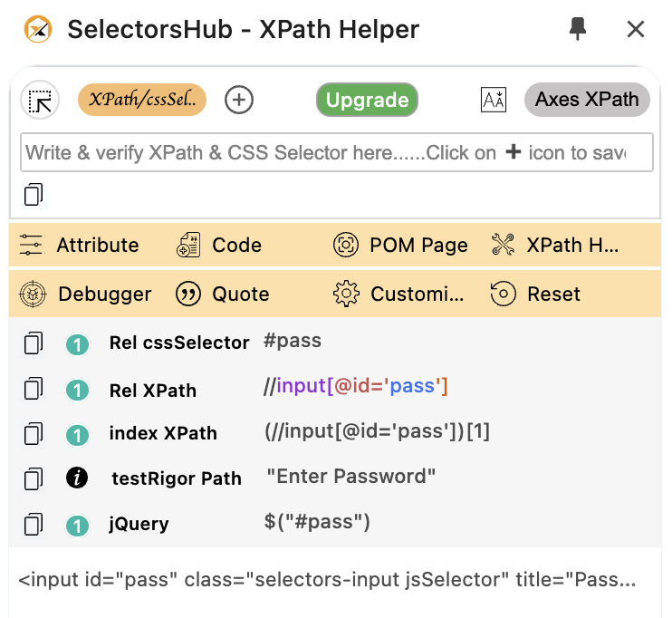Click the jQuery label
Screen dimensions: 672x618
[139, 524]
